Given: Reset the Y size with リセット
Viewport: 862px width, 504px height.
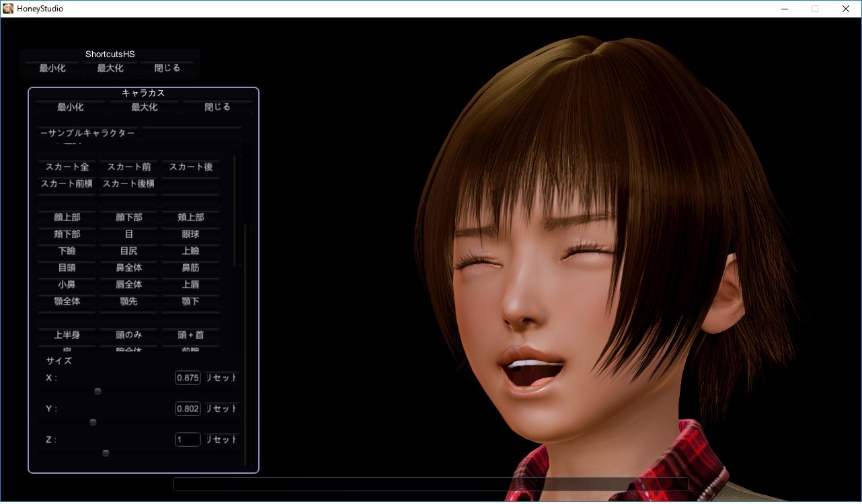Looking at the screenshot, I should coord(221,409).
